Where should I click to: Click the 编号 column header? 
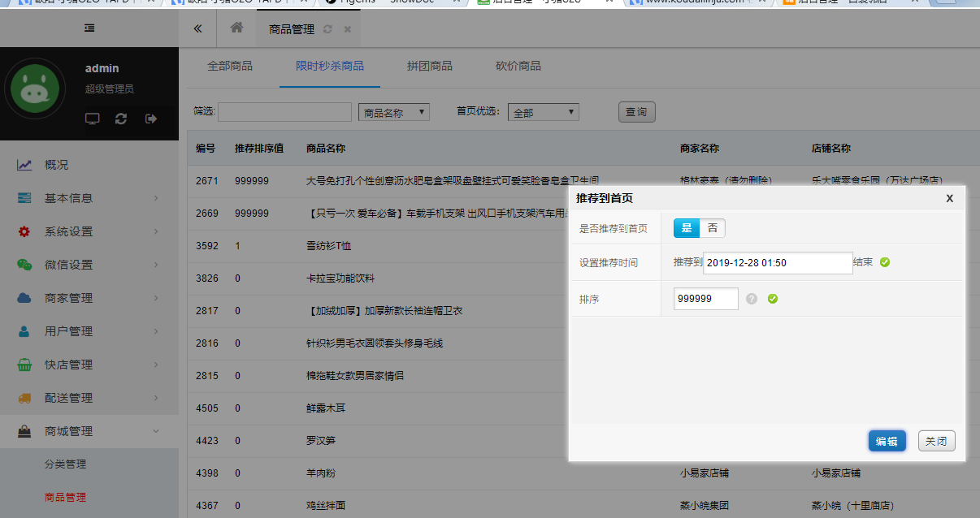206,149
